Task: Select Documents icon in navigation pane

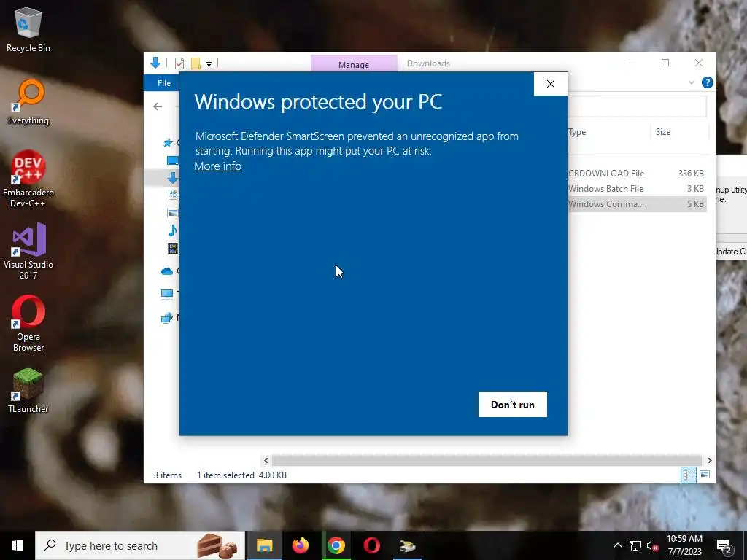Action: click(x=172, y=195)
